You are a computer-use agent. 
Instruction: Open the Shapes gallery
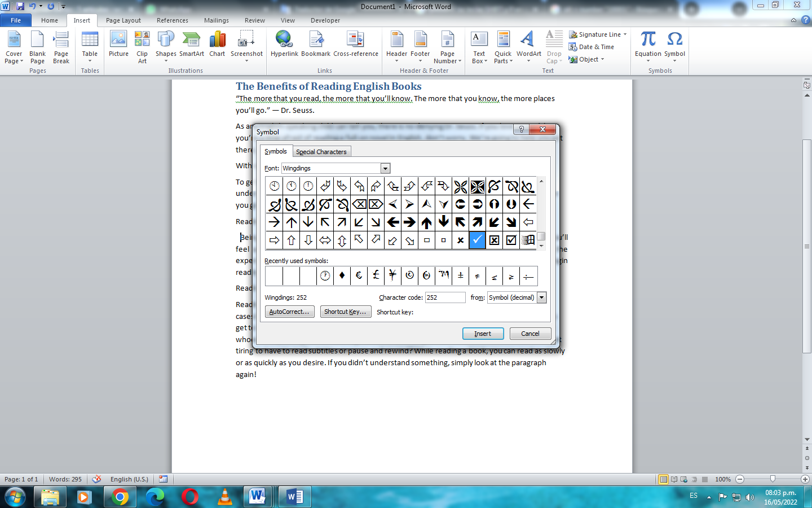pos(166,47)
